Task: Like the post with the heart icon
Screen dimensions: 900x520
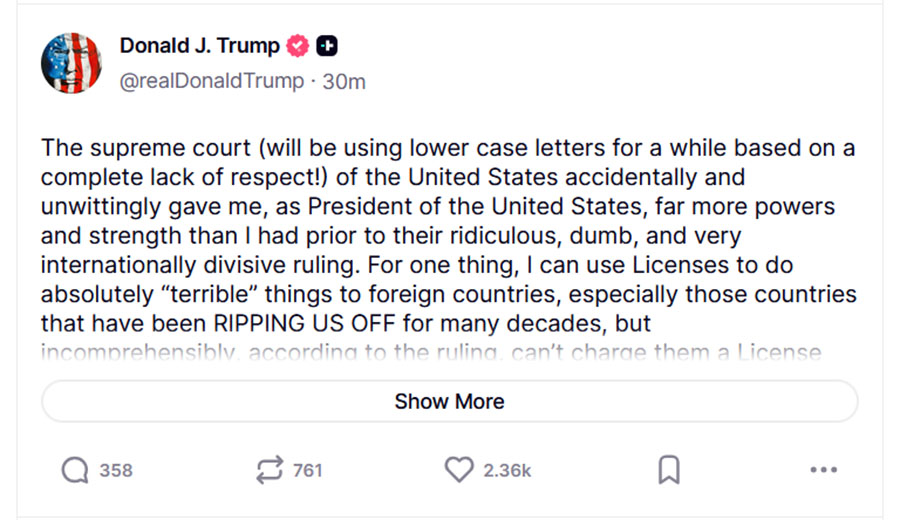Action: click(x=458, y=470)
